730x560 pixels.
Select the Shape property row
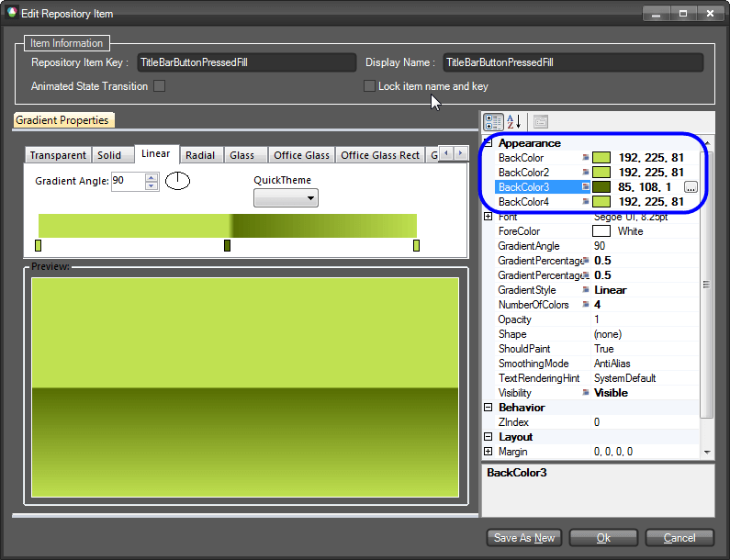click(x=597, y=334)
